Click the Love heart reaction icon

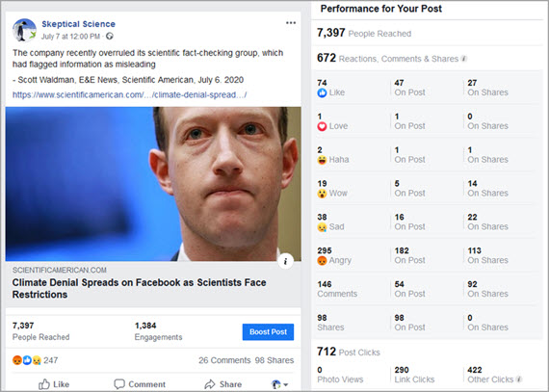click(322, 126)
